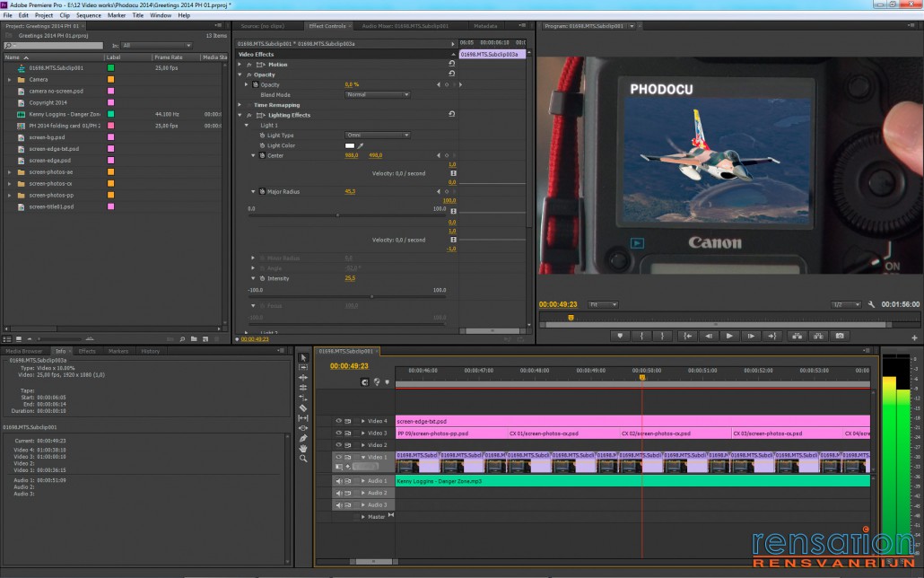Click the Extract button in Program Monitor
Screen dimensions: 924x578
(x=818, y=336)
